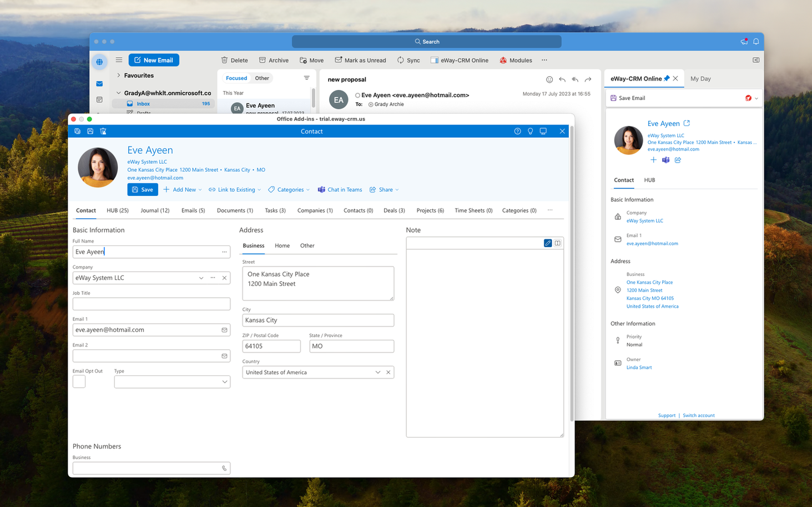The height and width of the screenshot is (507, 812).
Task: Click Switch account link
Action: click(x=699, y=415)
